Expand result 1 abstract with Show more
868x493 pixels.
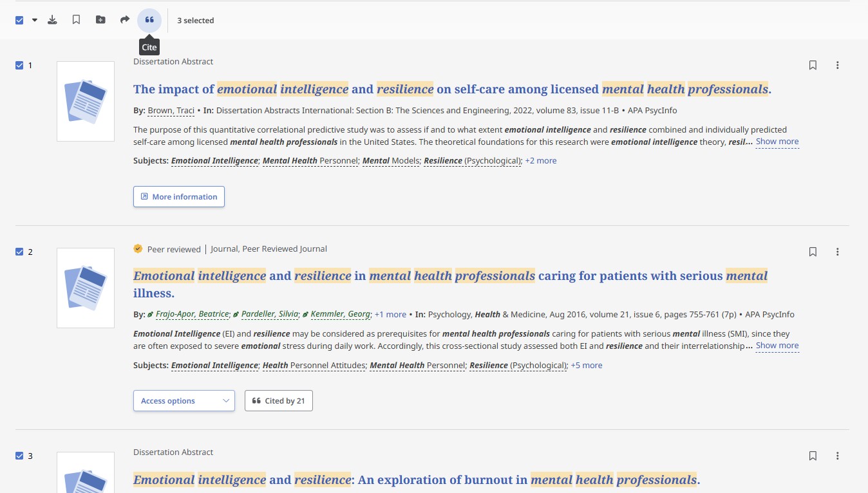(x=777, y=142)
